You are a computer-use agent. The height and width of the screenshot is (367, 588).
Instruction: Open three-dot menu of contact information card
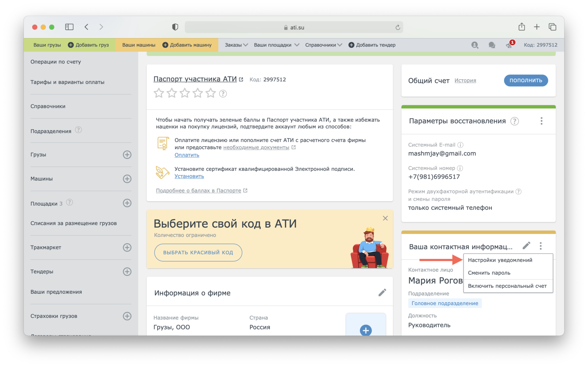tap(541, 246)
